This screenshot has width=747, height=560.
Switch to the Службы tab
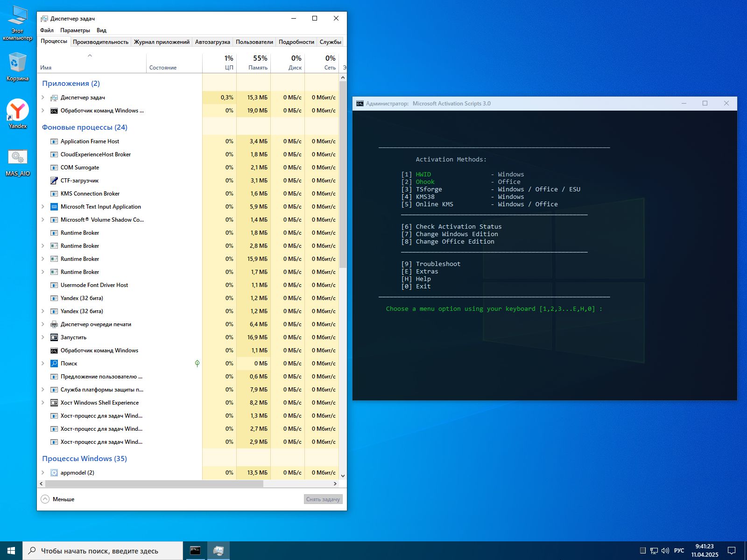331,42
